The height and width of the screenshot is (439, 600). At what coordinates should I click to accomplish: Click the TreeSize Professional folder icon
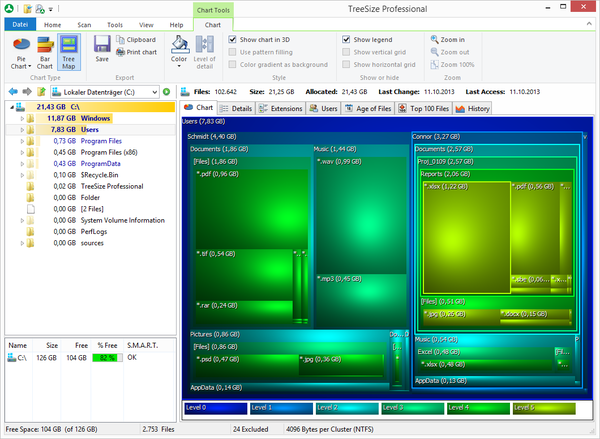(x=30, y=186)
